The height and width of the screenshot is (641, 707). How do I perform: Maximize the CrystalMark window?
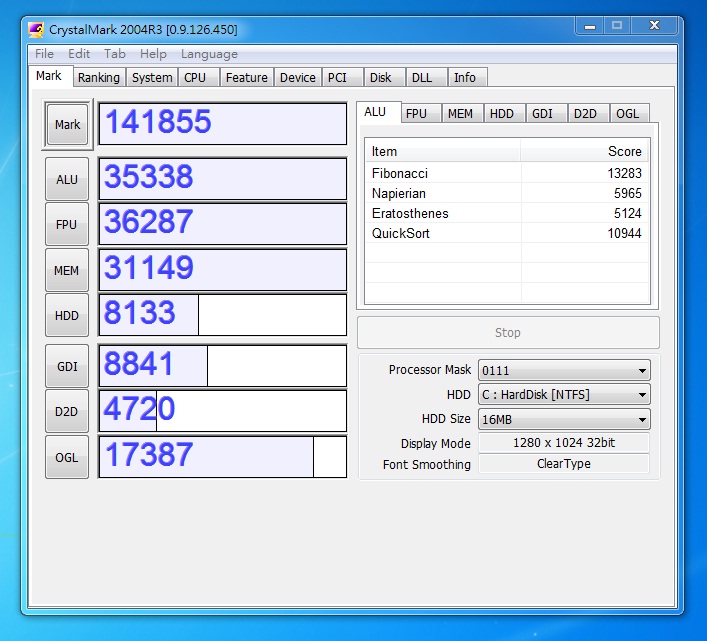pyautogui.click(x=617, y=26)
